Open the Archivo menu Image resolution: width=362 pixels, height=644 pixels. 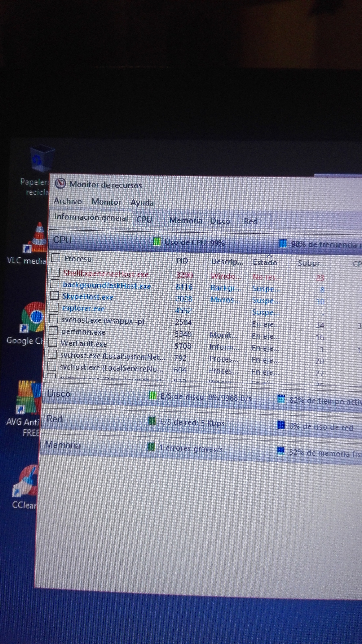(x=68, y=201)
